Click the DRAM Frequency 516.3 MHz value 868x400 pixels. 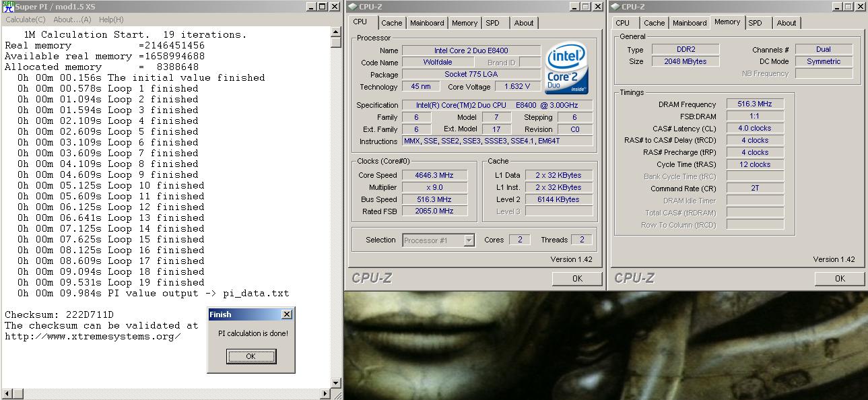point(755,104)
